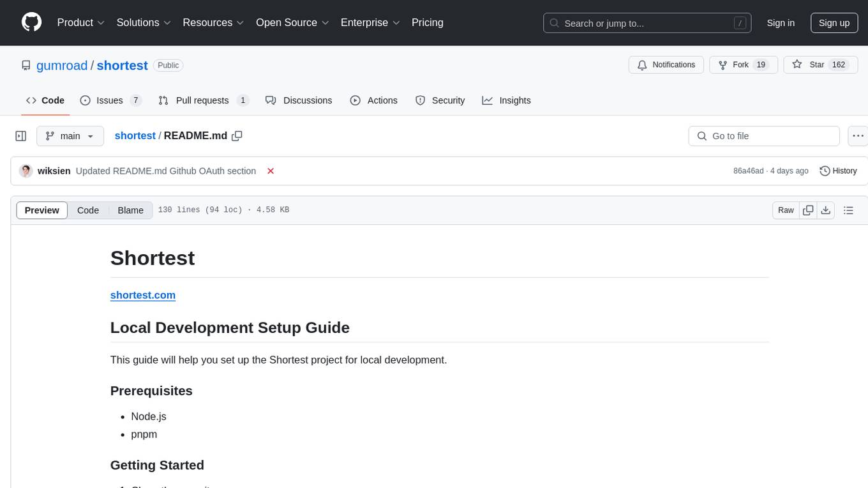Switch to Preview view
This screenshot has height=488, width=868.
pos(42,210)
